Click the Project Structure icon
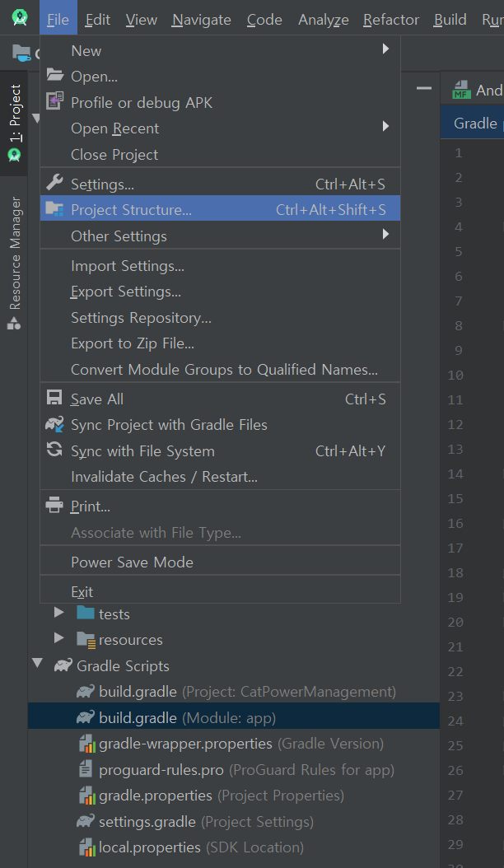Image resolution: width=504 pixels, height=868 pixels. pos(54,209)
